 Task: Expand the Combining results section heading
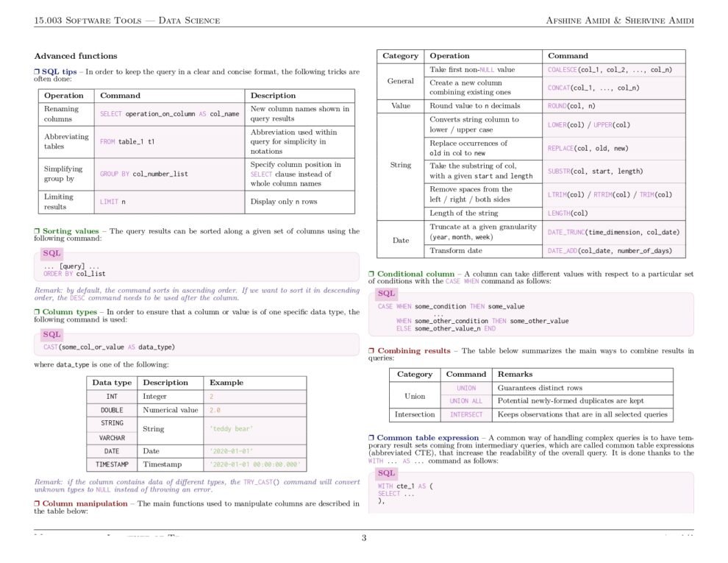coord(410,351)
